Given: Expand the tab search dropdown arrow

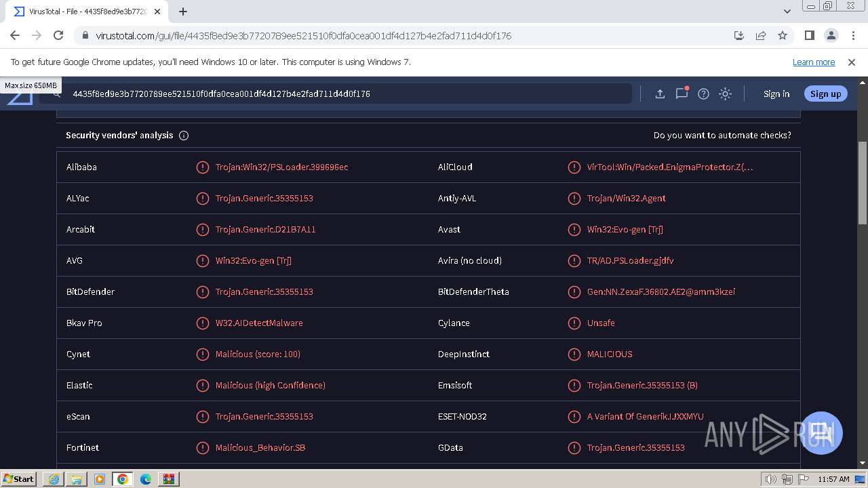Looking at the screenshot, I should 787,12.
